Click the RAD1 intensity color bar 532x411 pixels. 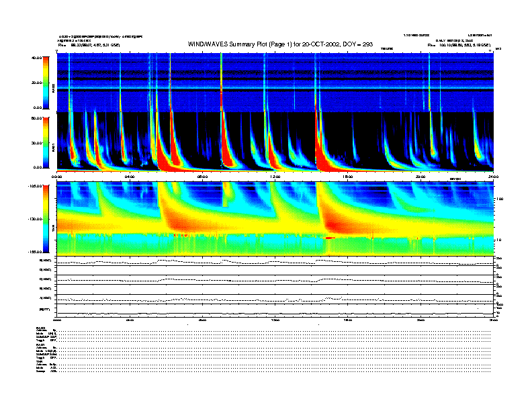(46, 142)
